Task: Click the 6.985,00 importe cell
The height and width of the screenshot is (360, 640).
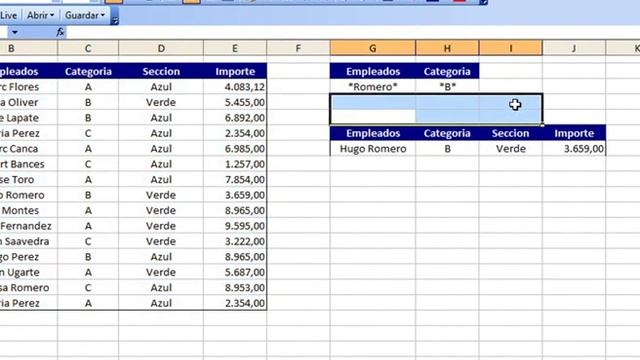Action: pos(235,149)
